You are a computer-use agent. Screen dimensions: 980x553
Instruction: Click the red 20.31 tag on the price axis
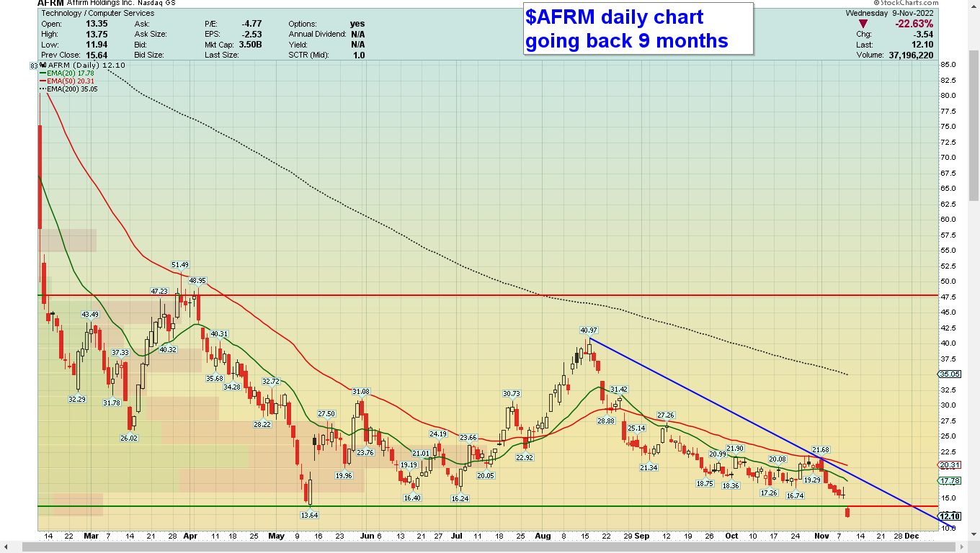950,464
